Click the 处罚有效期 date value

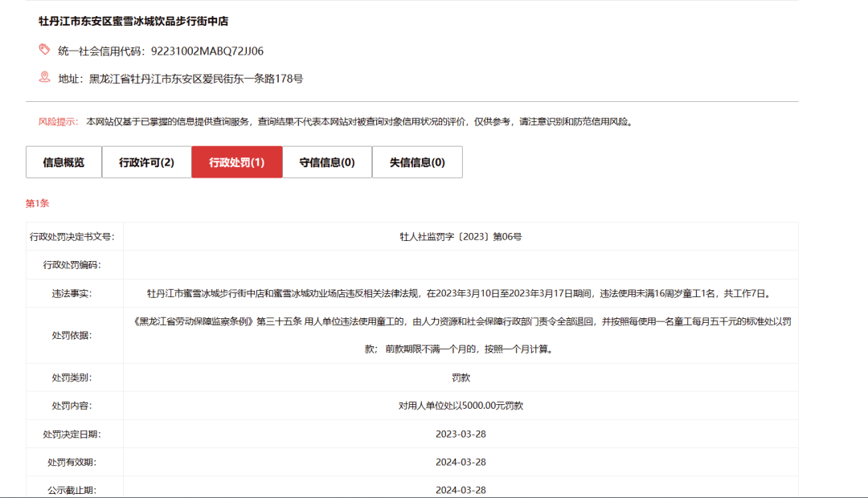461,462
